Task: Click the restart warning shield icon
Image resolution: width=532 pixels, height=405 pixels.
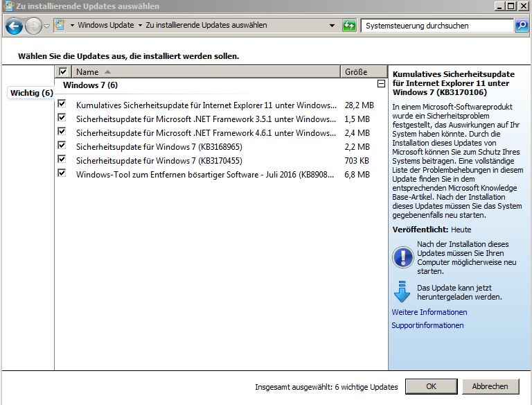Action: 402,257
